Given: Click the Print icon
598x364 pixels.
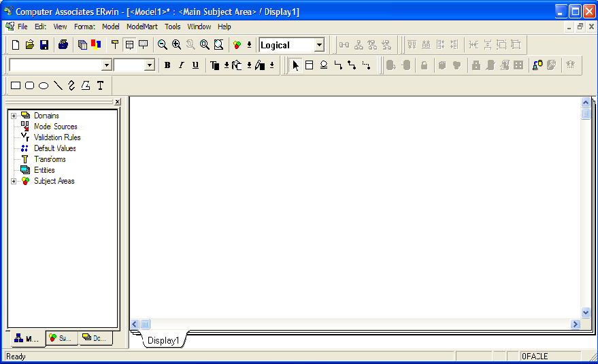Looking at the screenshot, I should pos(63,45).
